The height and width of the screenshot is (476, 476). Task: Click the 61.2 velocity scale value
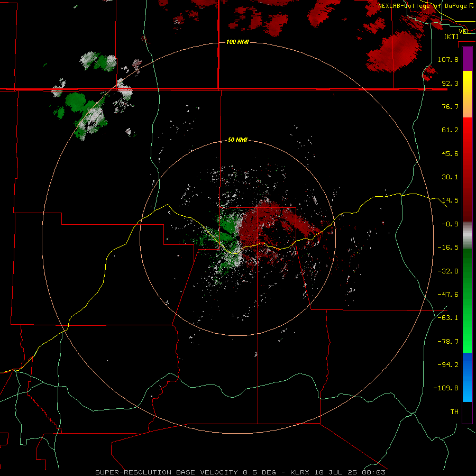click(450, 130)
